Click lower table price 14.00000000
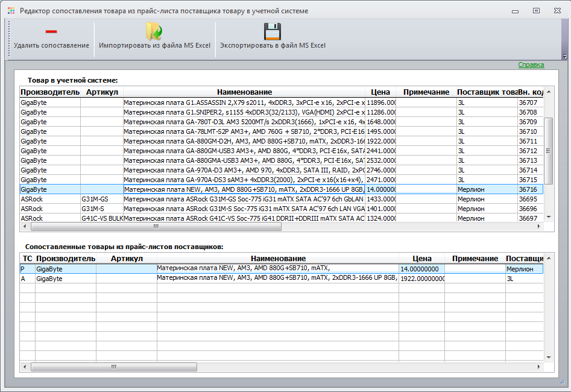This screenshot has height=392, width=571. coord(421,269)
